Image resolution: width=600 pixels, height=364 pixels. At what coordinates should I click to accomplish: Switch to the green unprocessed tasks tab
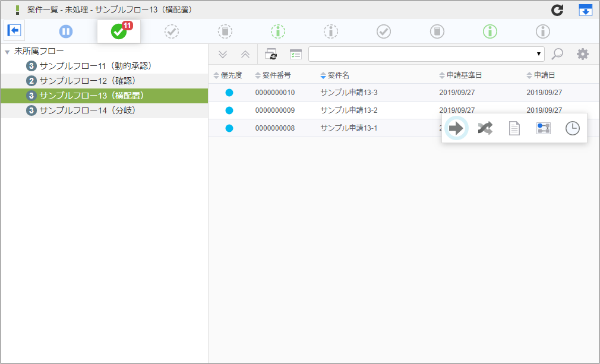(x=118, y=31)
